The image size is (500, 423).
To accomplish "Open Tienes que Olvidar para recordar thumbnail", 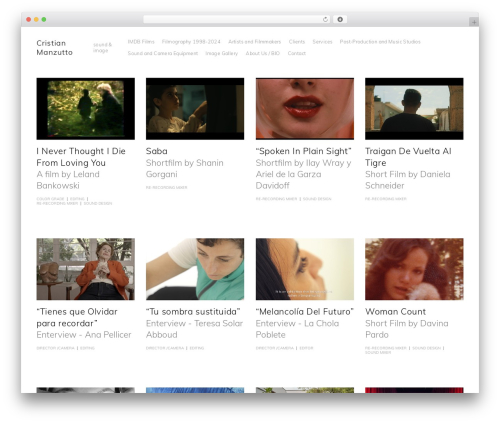I will click(x=86, y=269).
